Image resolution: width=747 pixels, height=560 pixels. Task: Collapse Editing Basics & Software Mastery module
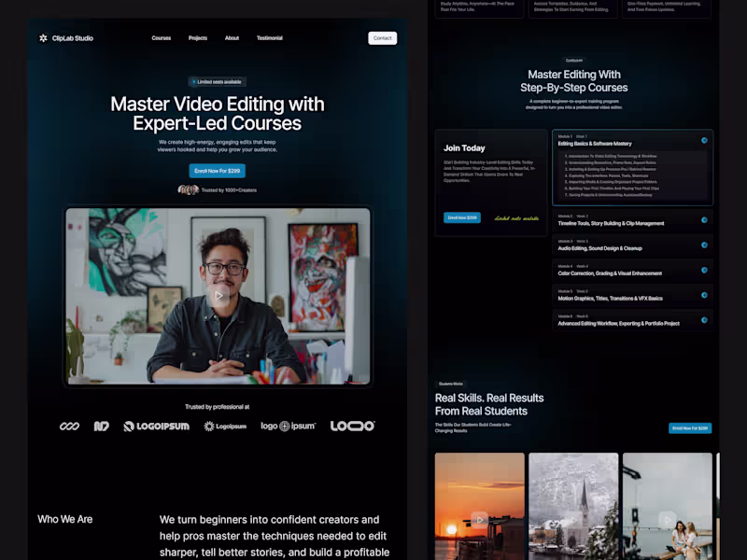(704, 141)
